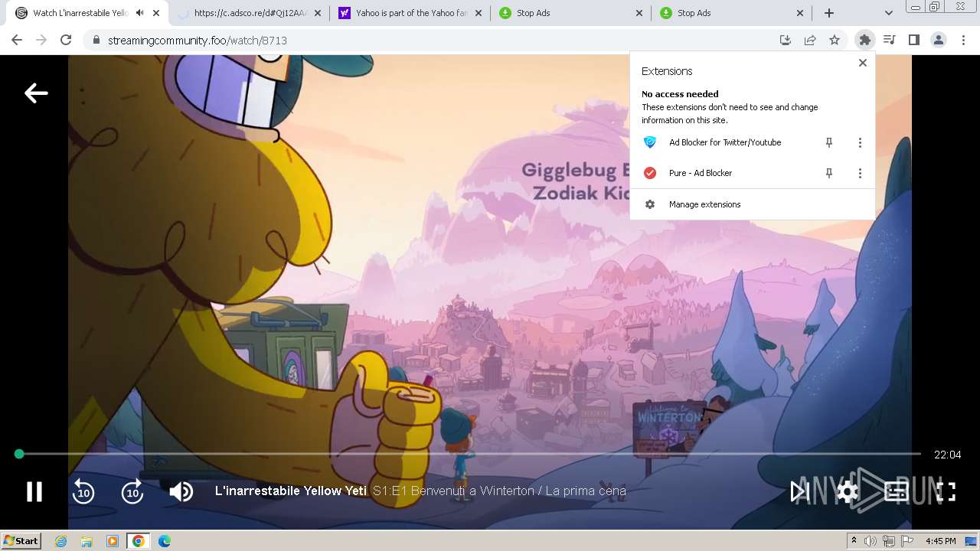This screenshot has height=551, width=980.
Task: Click Chrome in the taskbar
Action: pyautogui.click(x=139, y=541)
